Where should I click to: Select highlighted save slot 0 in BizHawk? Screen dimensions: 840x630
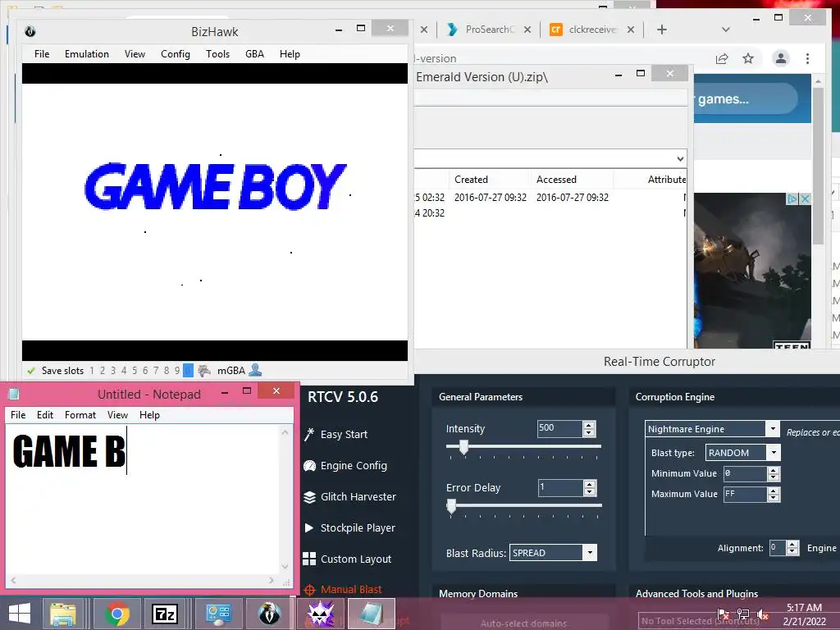pyautogui.click(x=188, y=371)
